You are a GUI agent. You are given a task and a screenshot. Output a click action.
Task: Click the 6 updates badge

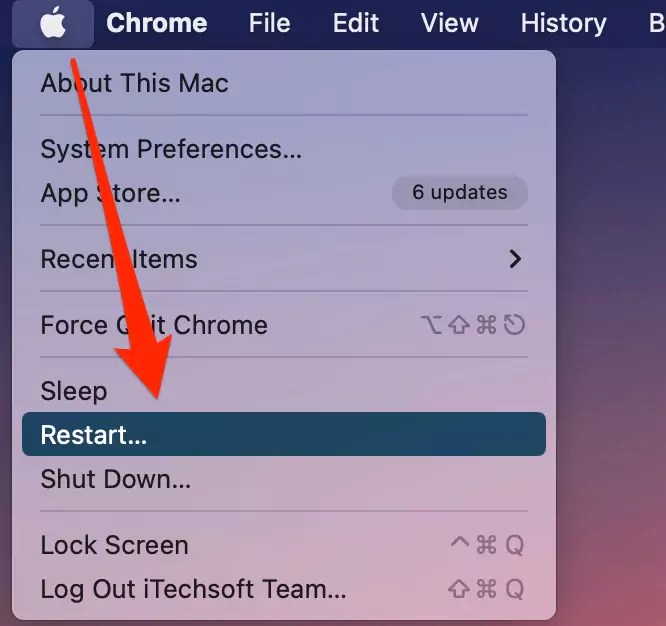pyautogui.click(x=460, y=193)
